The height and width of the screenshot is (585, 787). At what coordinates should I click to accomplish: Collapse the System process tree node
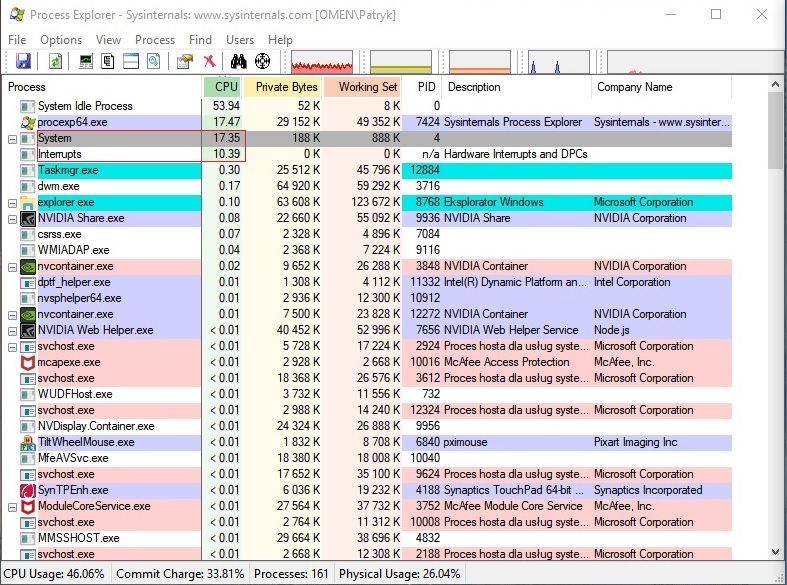[x=12, y=139]
